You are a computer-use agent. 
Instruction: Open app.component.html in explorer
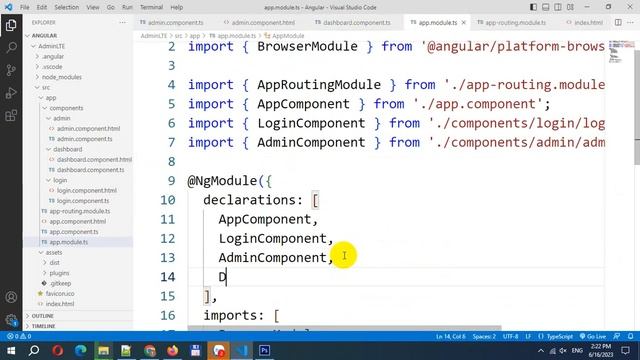(x=77, y=221)
